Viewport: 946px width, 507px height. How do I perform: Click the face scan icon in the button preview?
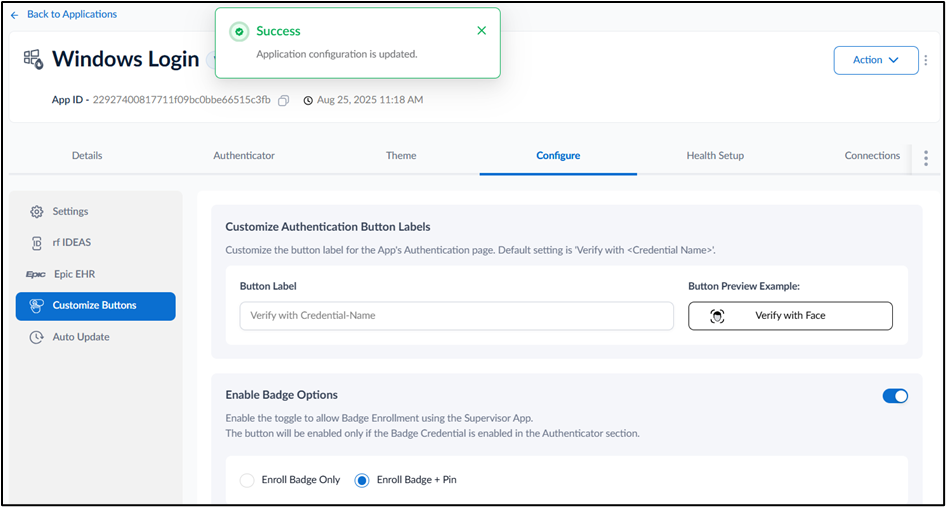pyautogui.click(x=717, y=316)
